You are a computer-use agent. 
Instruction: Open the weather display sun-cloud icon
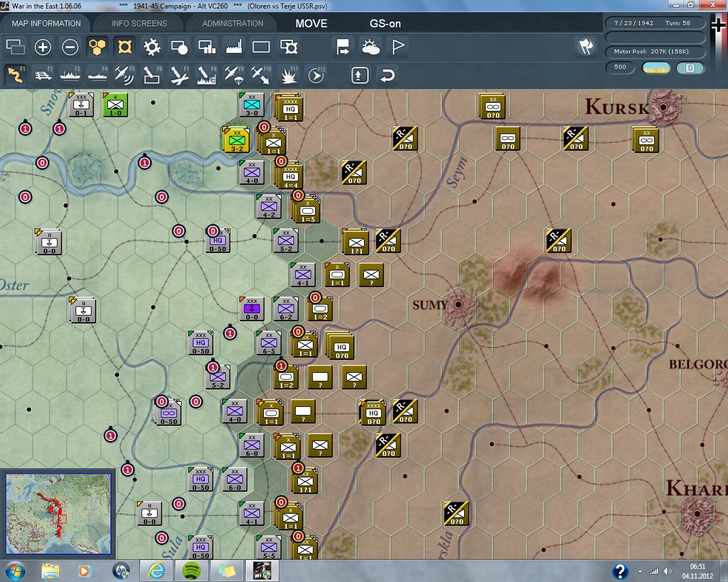pyautogui.click(x=370, y=47)
